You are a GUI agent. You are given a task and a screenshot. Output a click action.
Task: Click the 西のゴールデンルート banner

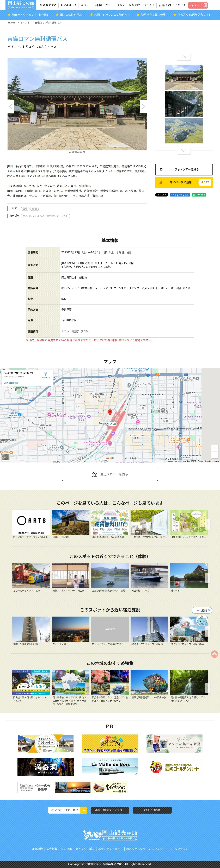tap(174, 767)
